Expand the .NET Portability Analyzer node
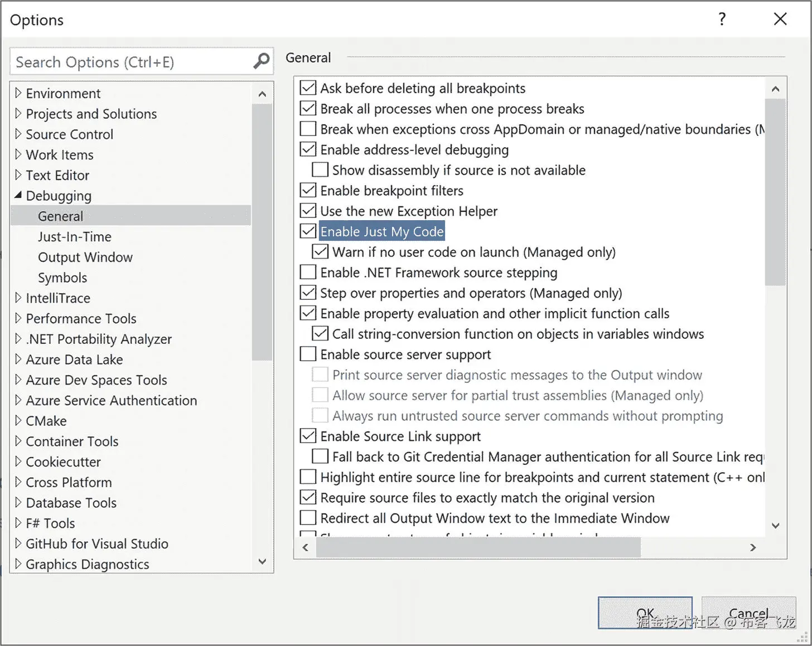Viewport: 812px width, 646px height. tap(18, 339)
